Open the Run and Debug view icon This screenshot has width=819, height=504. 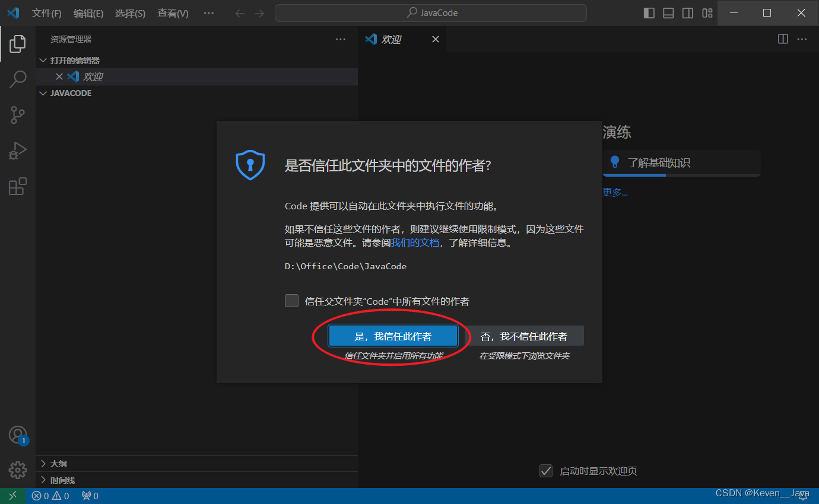tap(18, 151)
